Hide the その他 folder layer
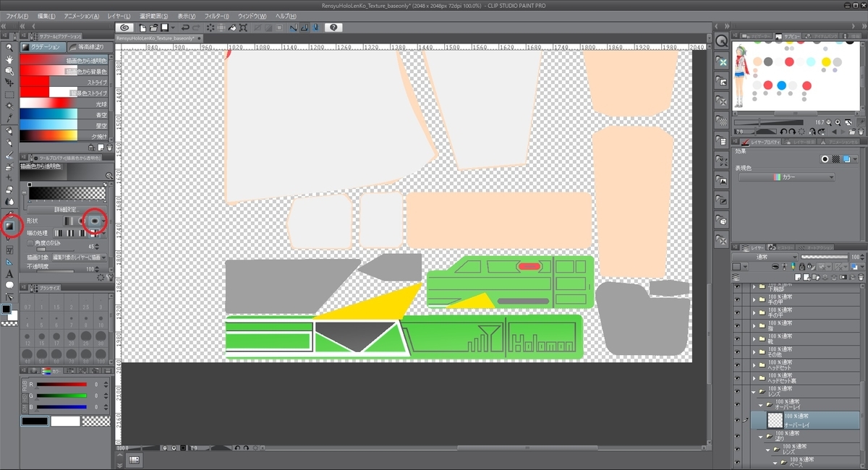Screen dimensions: 868x470 pos(737,352)
